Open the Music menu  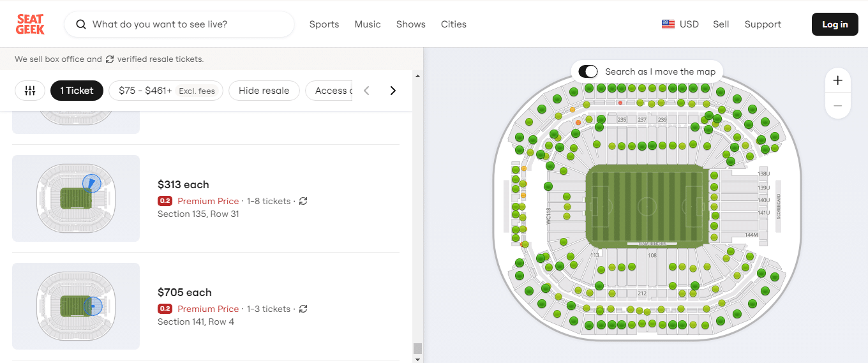pyautogui.click(x=368, y=24)
